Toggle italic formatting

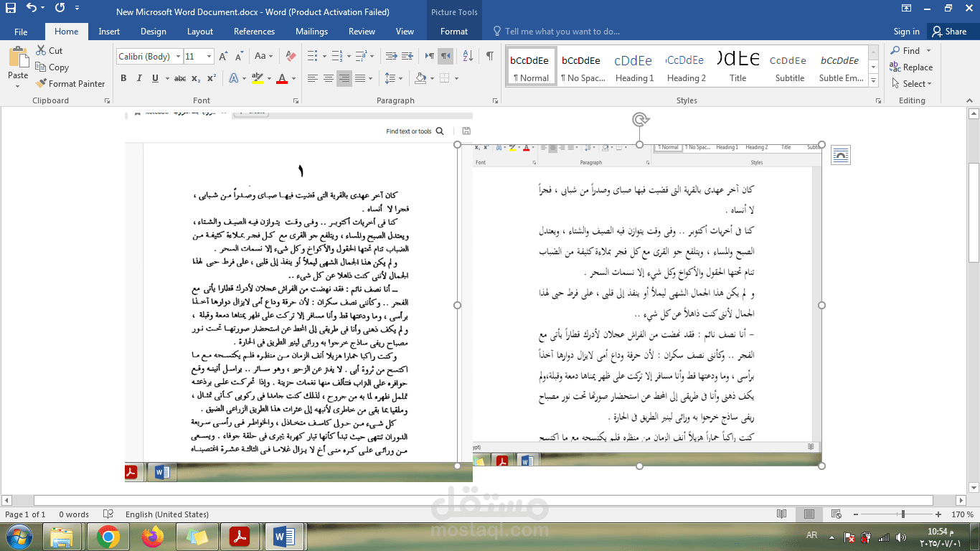tap(139, 78)
